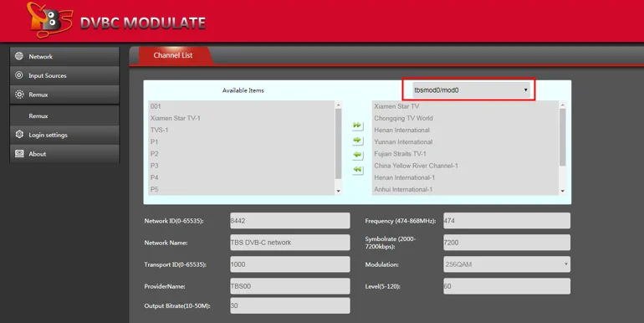Viewport: 644px width, 323px height.
Task: Select 'P4' in Available Items
Action: (242, 177)
